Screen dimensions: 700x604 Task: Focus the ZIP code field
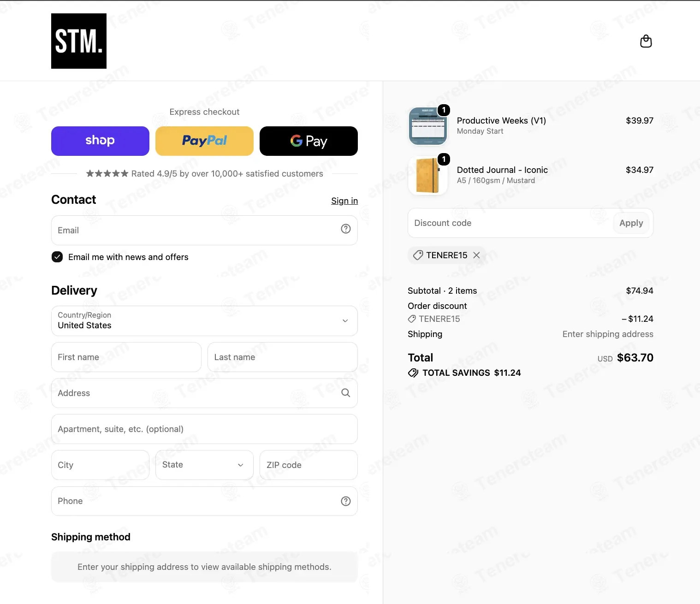click(308, 465)
